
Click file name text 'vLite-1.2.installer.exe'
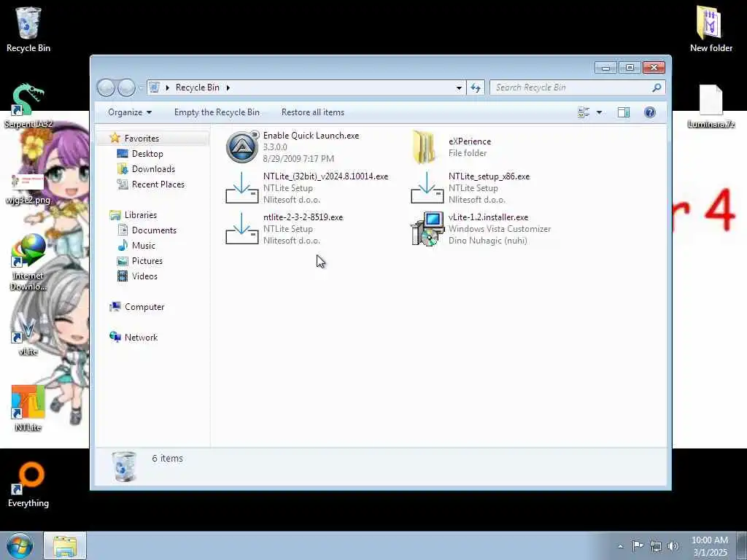pos(488,217)
